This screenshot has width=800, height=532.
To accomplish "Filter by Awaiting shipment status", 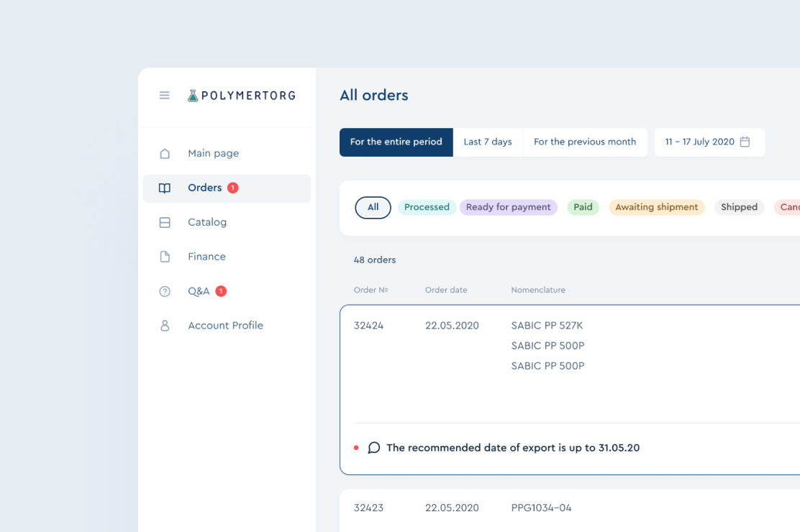I will click(x=656, y=207).
